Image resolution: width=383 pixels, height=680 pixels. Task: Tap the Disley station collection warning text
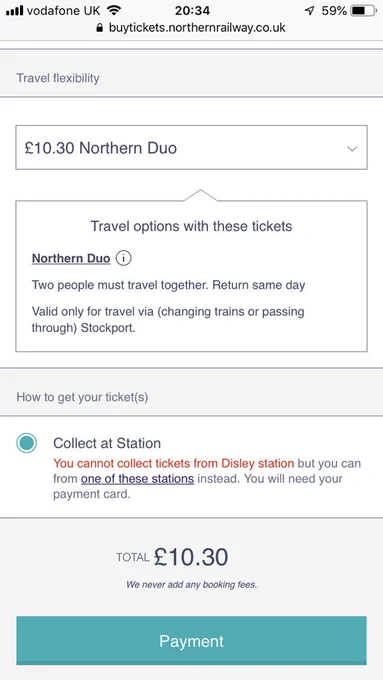click(173, 463)
